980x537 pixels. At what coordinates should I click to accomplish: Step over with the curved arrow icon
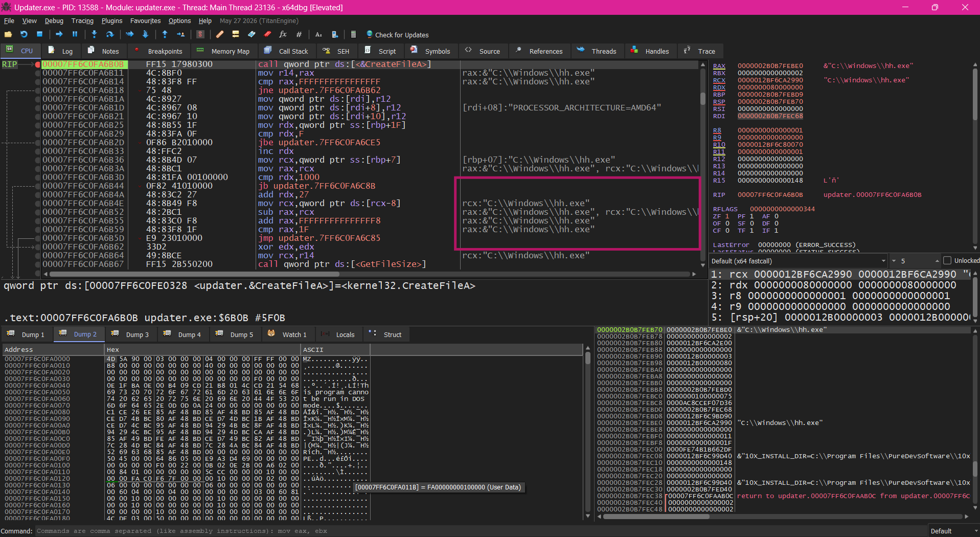tap(109, 34)
